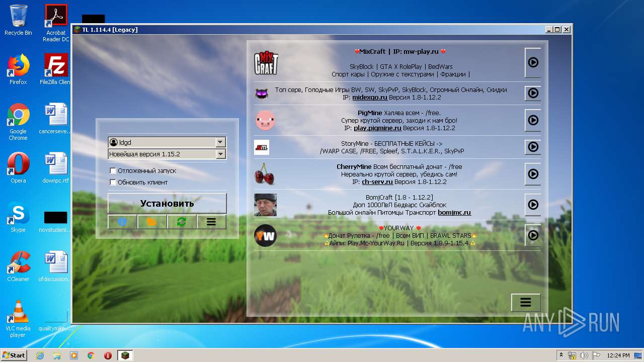Select the VLC media player desktop shortcut

tap(18, 319)
